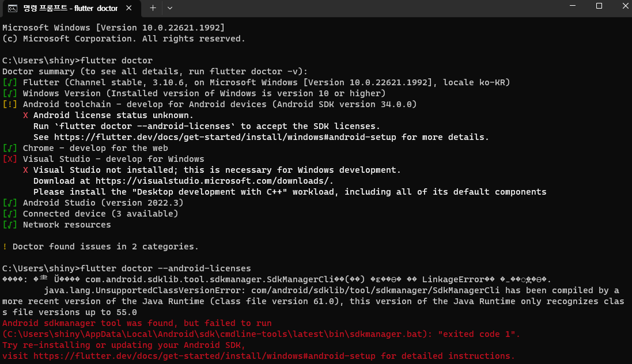This screenshot has width=632, height=364.
Task: Click the flutter.dev android-setup URL after 'See'
Action: pyautogui.click(x=225, y=137)
